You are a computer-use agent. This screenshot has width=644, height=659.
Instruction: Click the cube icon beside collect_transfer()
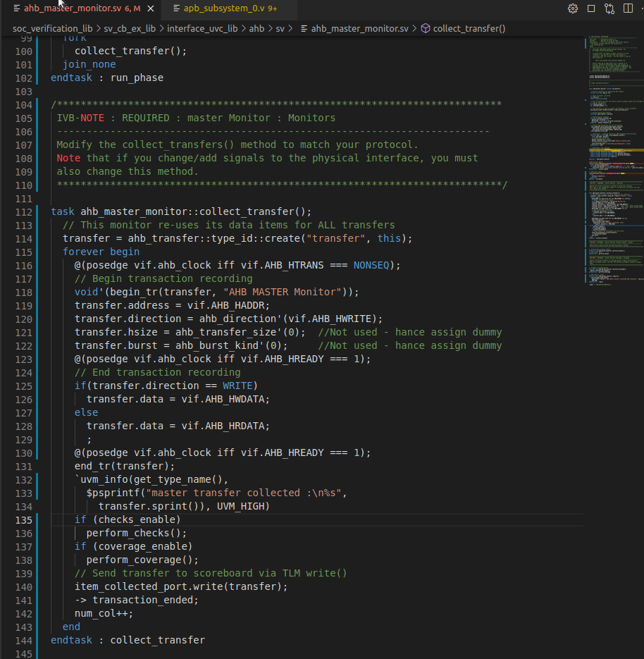coord(426,29)
